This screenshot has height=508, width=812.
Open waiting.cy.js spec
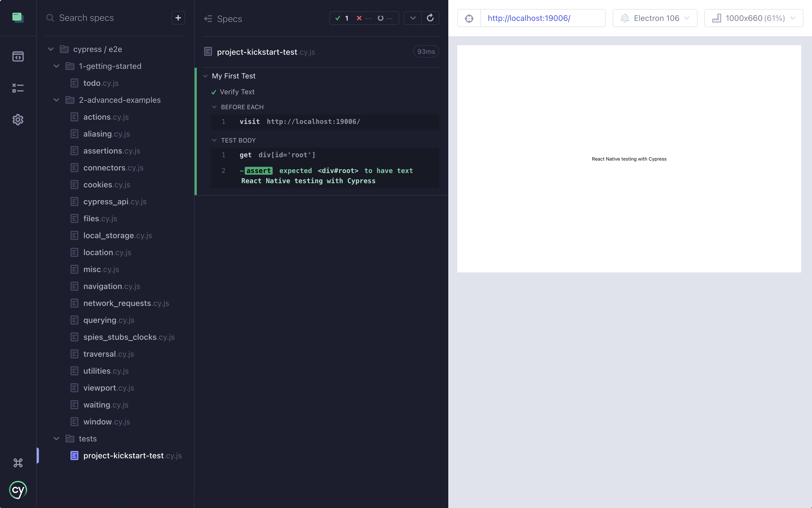tap(106, 405)
